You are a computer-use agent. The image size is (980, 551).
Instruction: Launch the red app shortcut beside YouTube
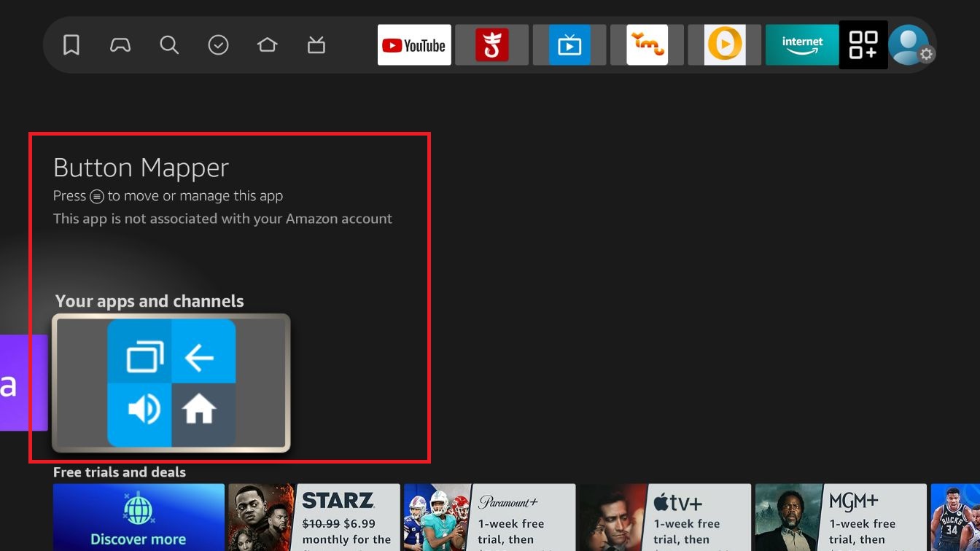(x=491, y=45)
